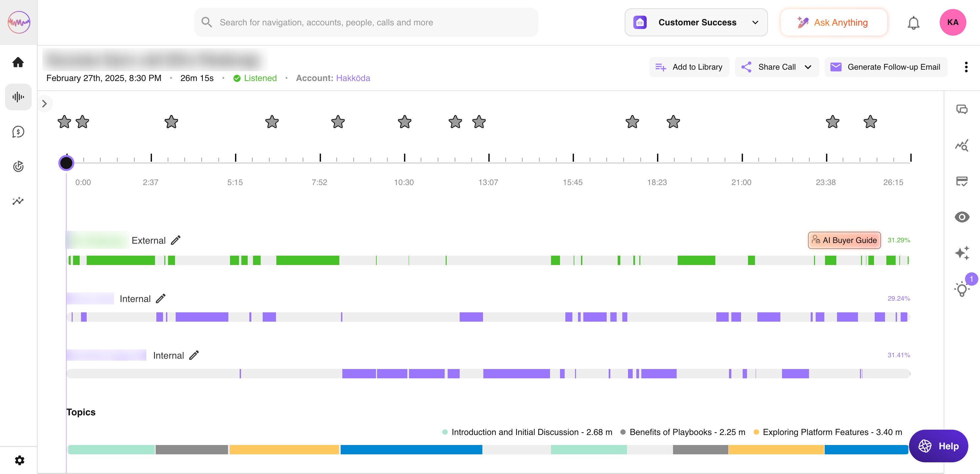980x474 pixels.
Task: Edit the External speaker label pencil
Action: pos(175,240)
